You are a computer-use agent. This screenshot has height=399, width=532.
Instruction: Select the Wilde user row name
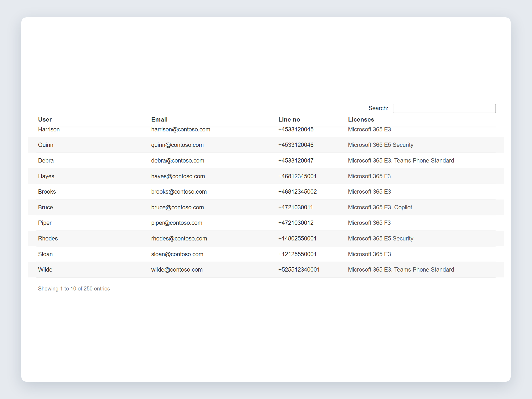click(45, 270)
